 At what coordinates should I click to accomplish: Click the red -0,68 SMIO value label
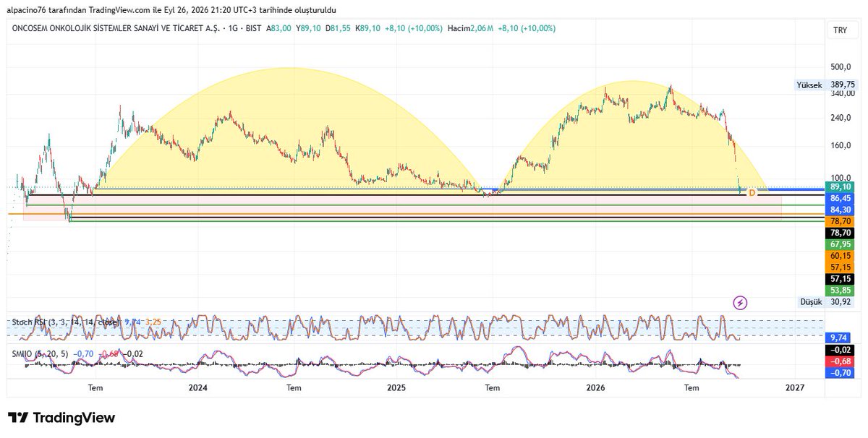(839, 361)
